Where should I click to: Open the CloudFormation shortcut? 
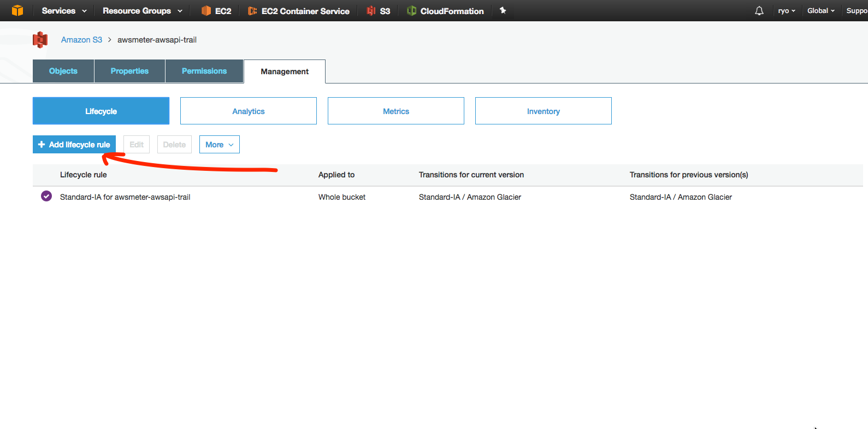(445, 11)
